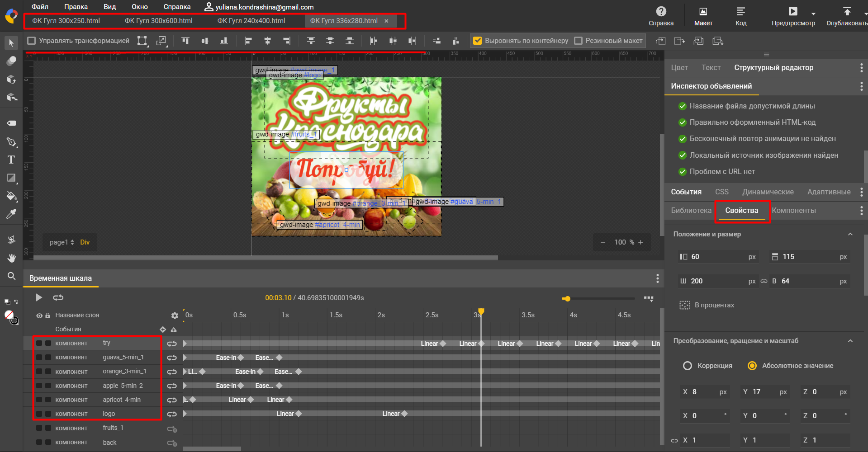Align top edges toolbar icon

pos(185,41)
